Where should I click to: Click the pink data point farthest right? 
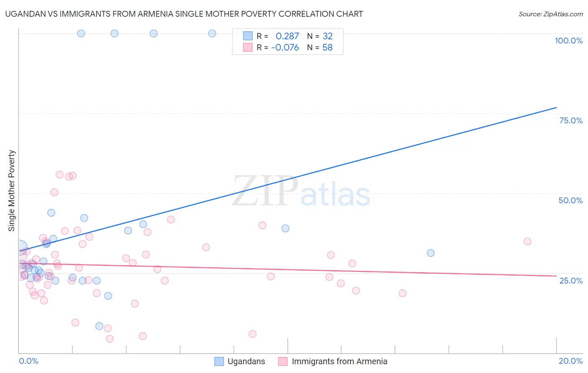[527, 241]
